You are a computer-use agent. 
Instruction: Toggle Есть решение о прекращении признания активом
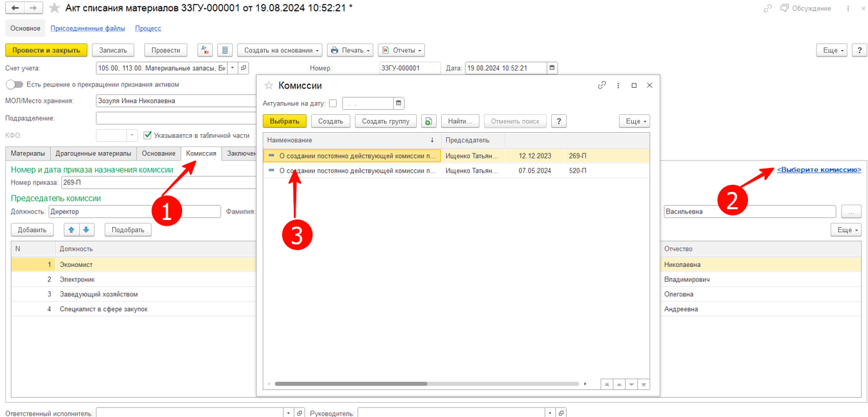point(14,84)
